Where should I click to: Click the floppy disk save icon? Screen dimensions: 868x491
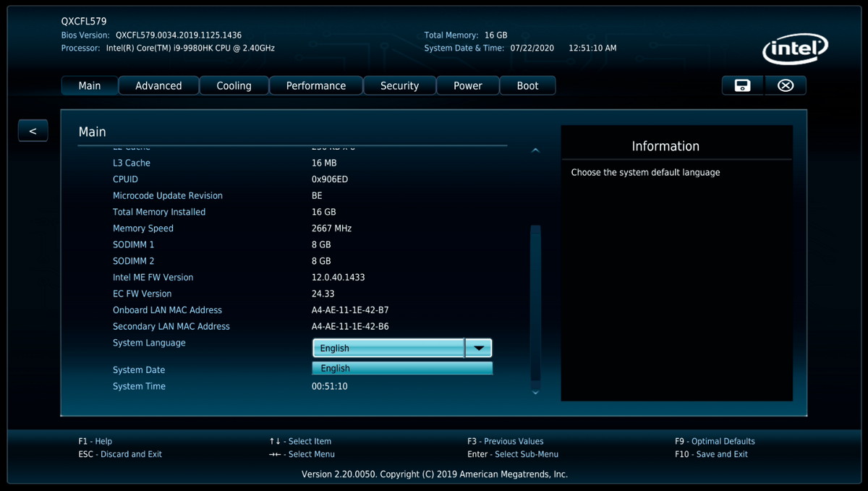point(742,85)
